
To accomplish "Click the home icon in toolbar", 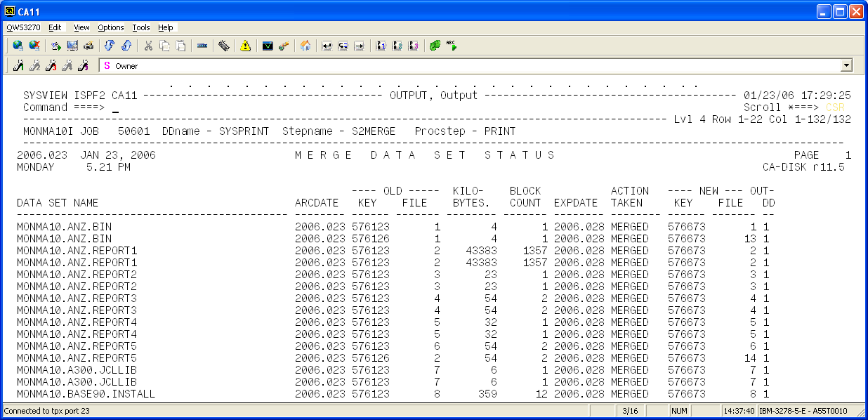I will coord(305,46).
